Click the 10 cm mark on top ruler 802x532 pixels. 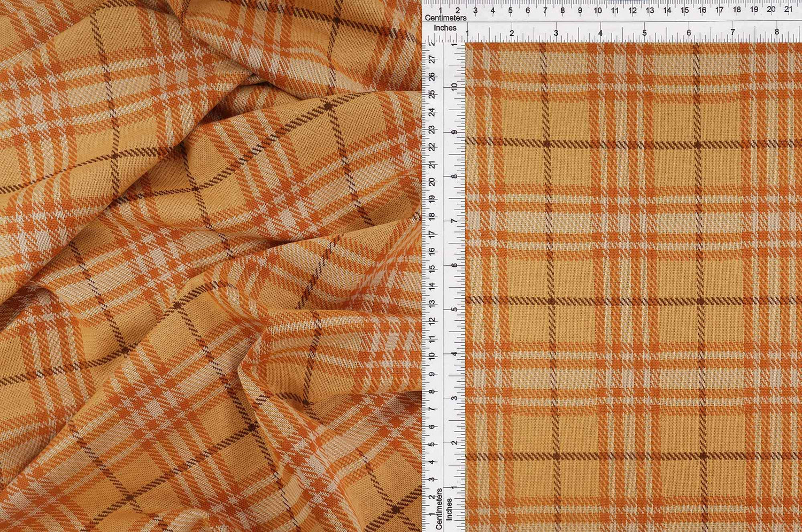point(598,10)
